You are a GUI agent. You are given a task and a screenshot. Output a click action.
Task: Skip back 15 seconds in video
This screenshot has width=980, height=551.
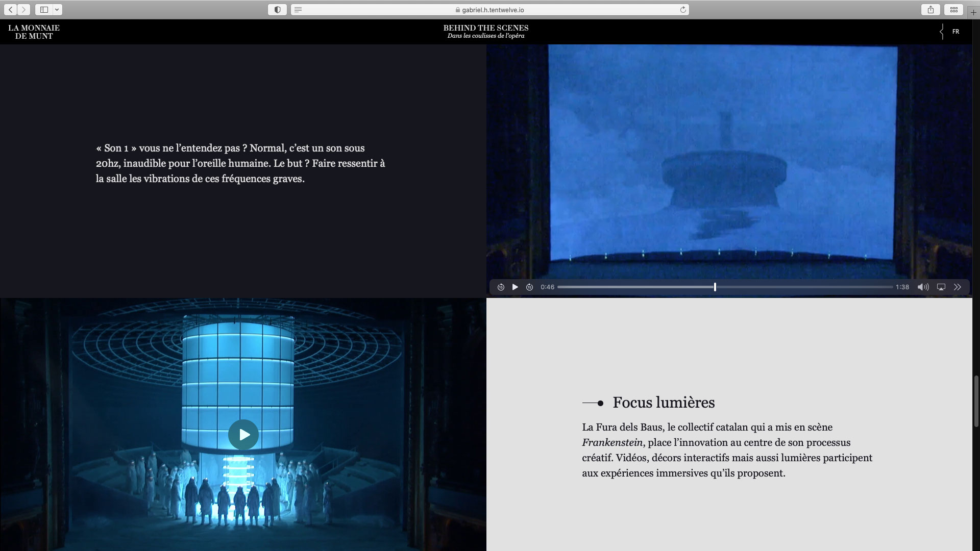pos(501,287)
